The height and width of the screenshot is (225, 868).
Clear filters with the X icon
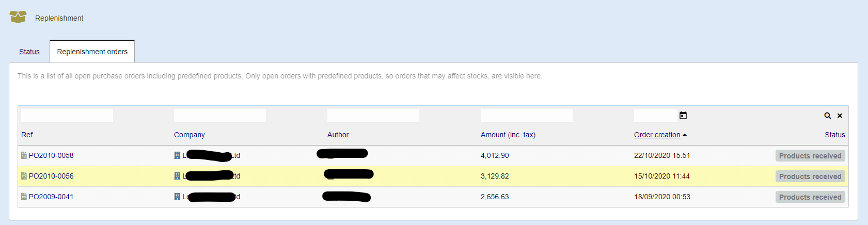click(840, 116)
